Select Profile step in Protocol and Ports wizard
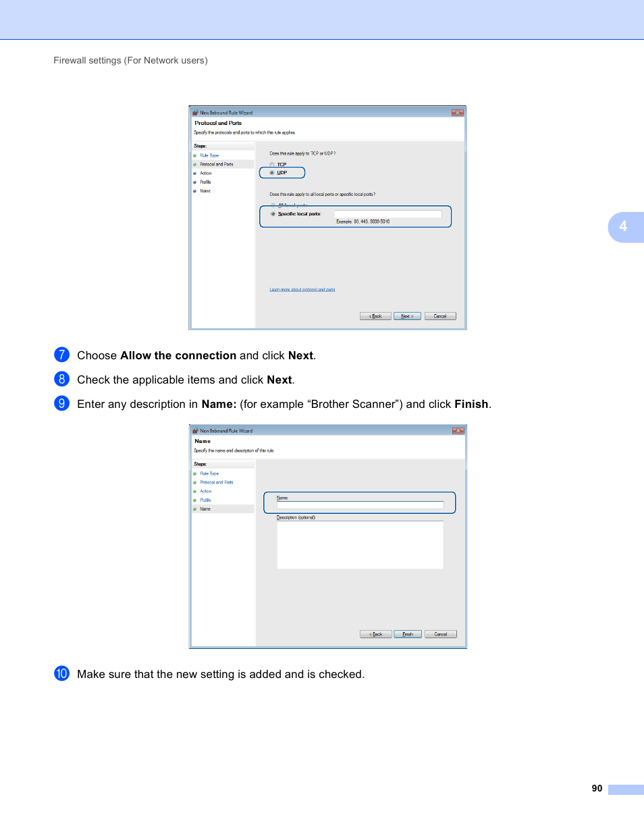644x834 pixels. 205,182
